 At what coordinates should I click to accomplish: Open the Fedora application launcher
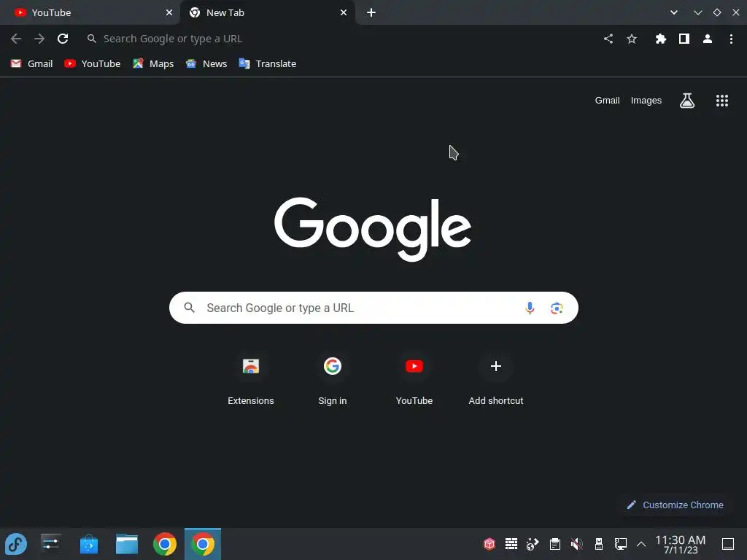tap(16, 544)
